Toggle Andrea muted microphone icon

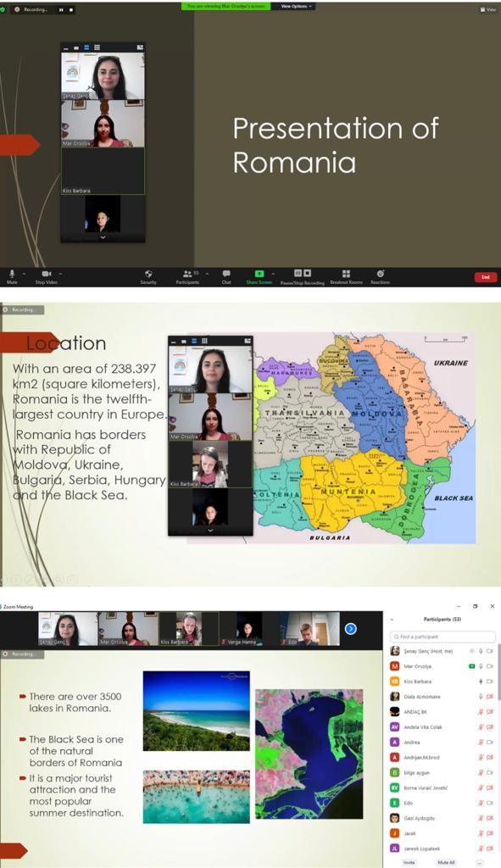tap(481, 743)
